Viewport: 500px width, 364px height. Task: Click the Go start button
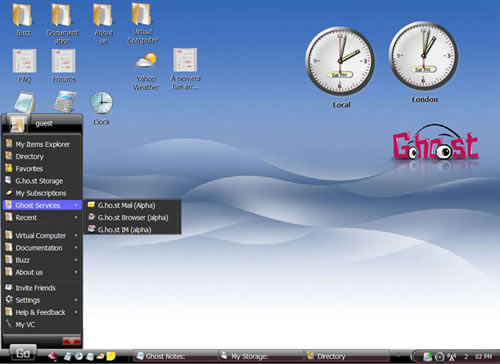tap(23, 353)
